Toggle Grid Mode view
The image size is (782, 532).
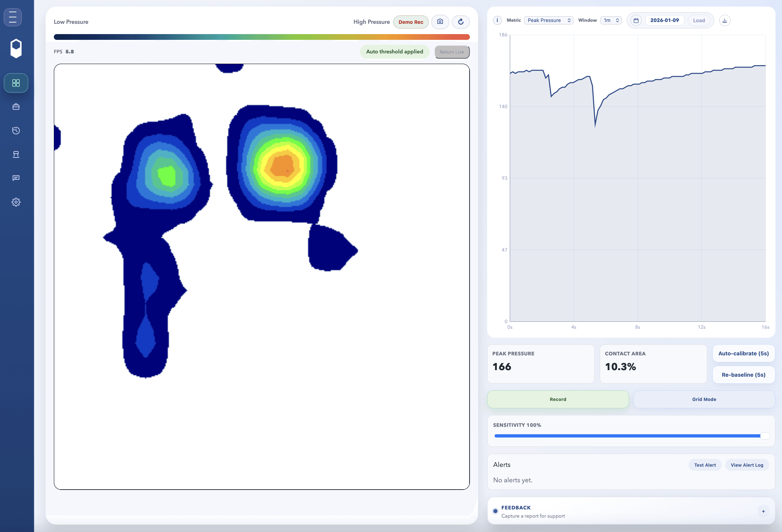[x=704, y=399]
